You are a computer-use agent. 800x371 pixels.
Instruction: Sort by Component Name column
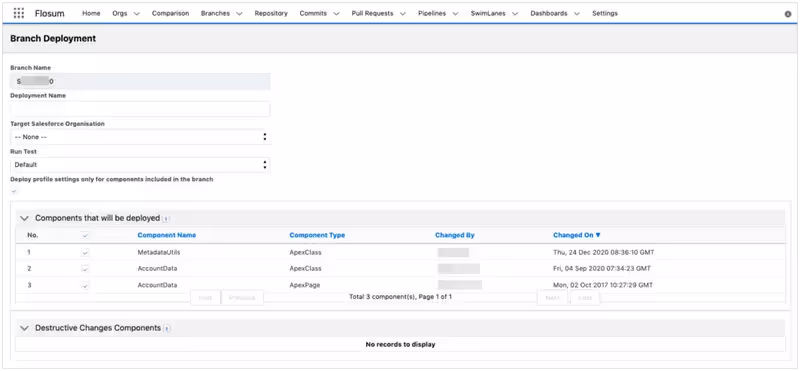167,235
